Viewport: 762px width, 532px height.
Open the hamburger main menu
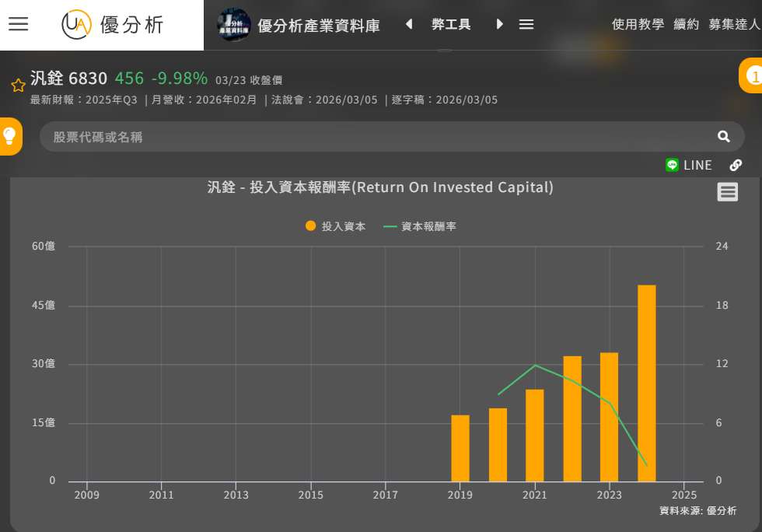tap(19, 24)
